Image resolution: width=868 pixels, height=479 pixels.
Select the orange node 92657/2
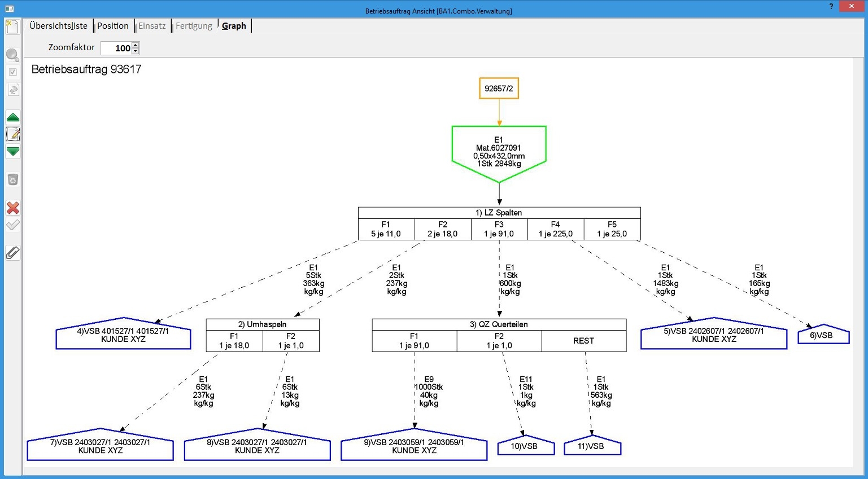tap(499, 89)
